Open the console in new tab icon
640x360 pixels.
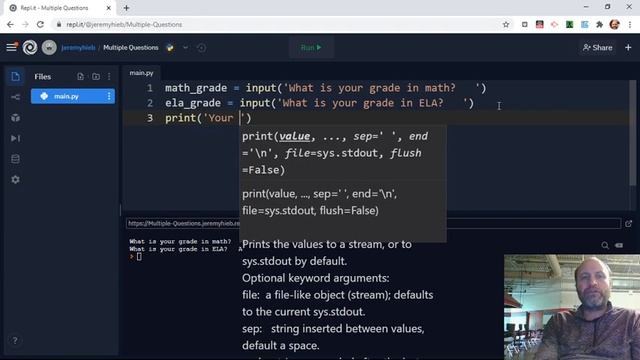(629, 224)
